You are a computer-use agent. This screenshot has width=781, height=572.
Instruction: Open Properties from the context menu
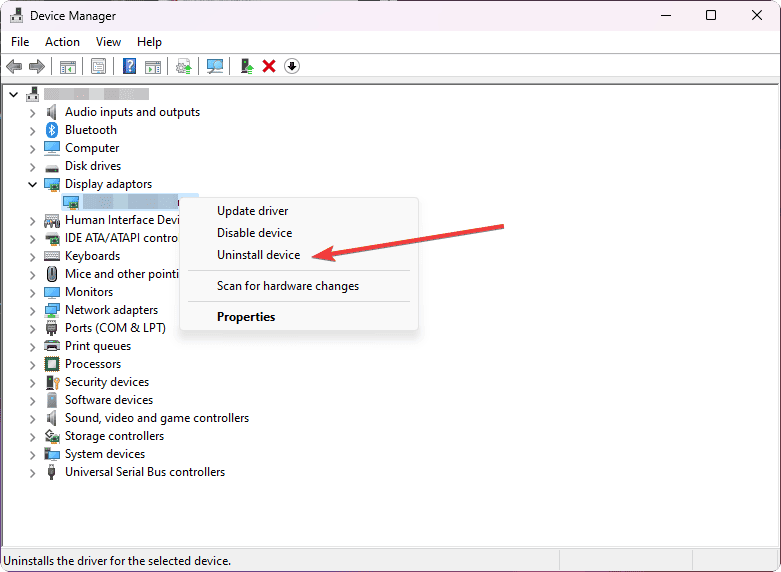298,317
